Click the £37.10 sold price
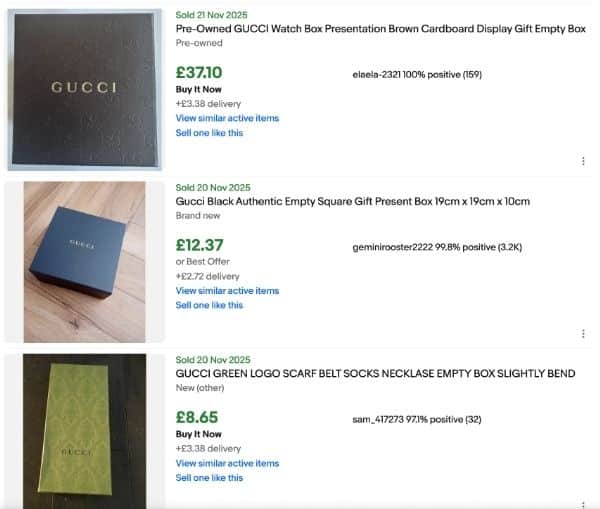Image resolution: width=600 pixels, height=509 pixels. click(199, 72)
